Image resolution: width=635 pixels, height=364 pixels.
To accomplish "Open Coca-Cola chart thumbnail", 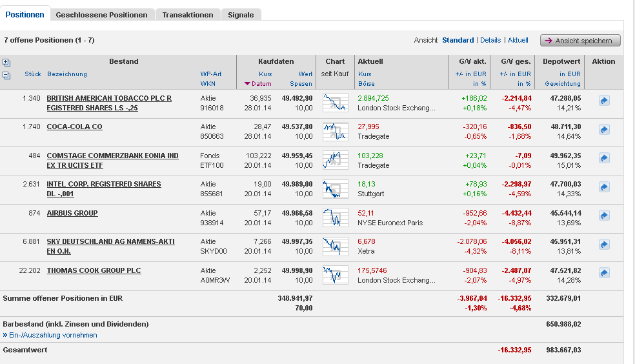I will coord(335,132).
